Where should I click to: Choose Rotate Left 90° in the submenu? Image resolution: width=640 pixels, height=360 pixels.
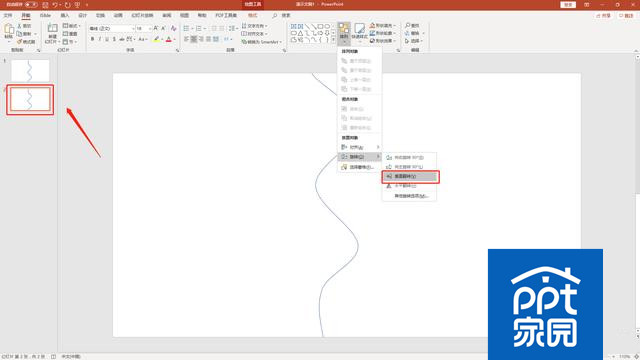click(410, 167)
